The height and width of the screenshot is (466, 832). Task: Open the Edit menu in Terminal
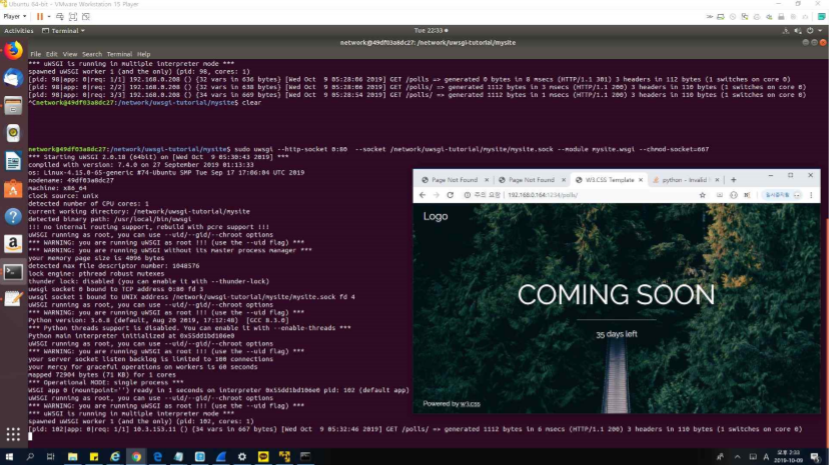pyautogui.click(x=51, y=54)
